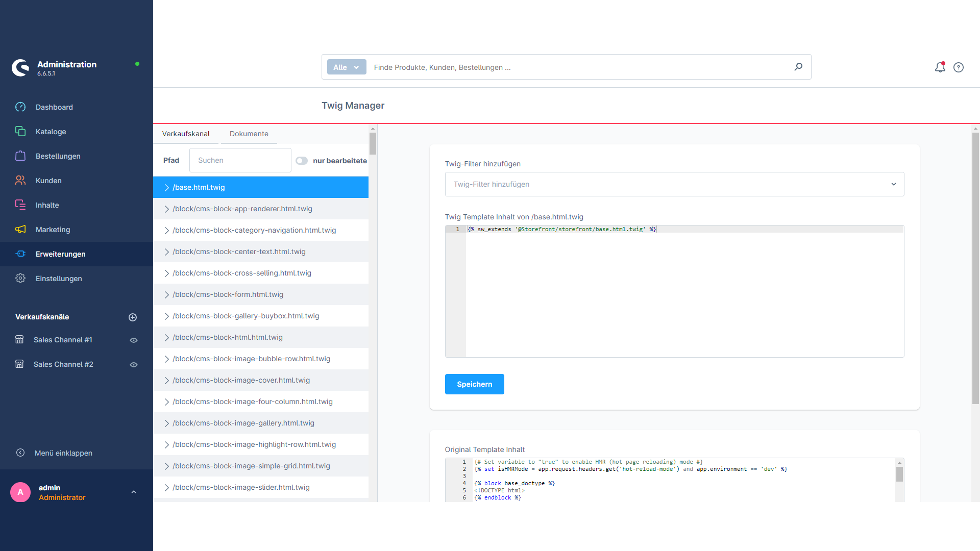
Task: Open the Erweiterungen menu item
Action: [77, 254]
